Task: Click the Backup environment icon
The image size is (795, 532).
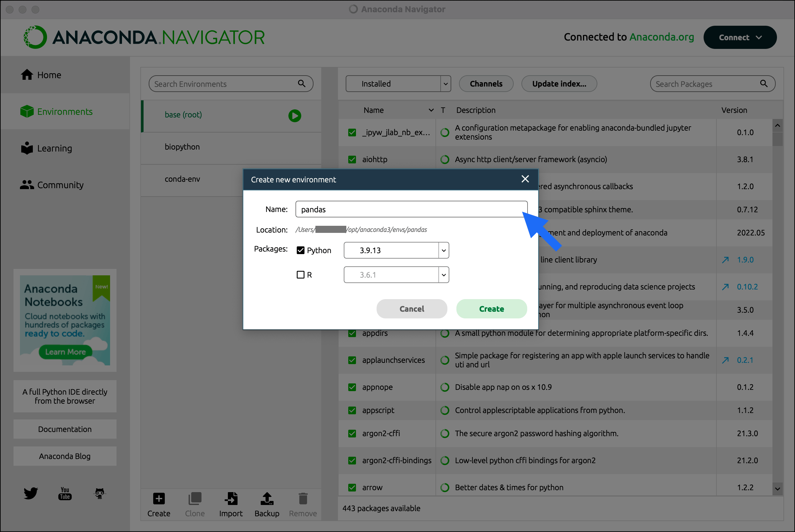Action: click(x=267, y=499)
